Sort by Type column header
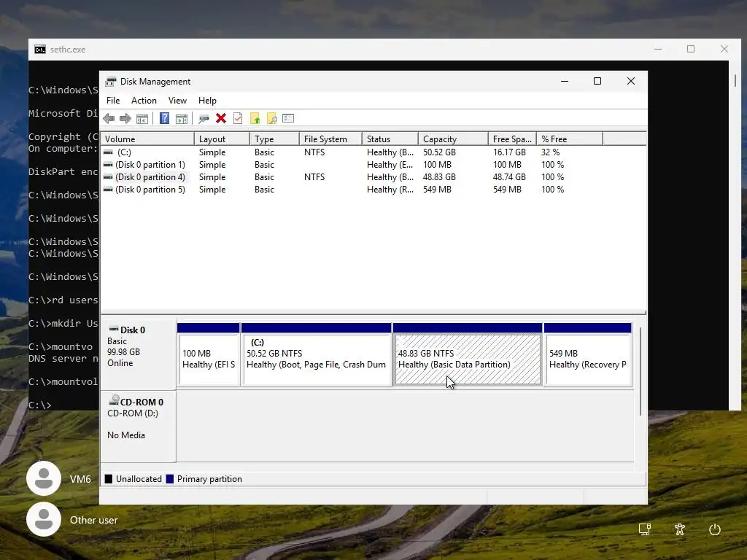This screenshot has height=560, width=747. (x=274, y=139)
